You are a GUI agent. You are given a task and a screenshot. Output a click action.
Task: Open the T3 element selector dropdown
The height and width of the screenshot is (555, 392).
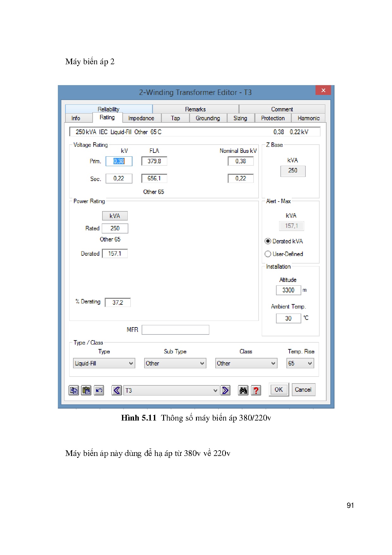pyautogui.click(x=172, y=390)
